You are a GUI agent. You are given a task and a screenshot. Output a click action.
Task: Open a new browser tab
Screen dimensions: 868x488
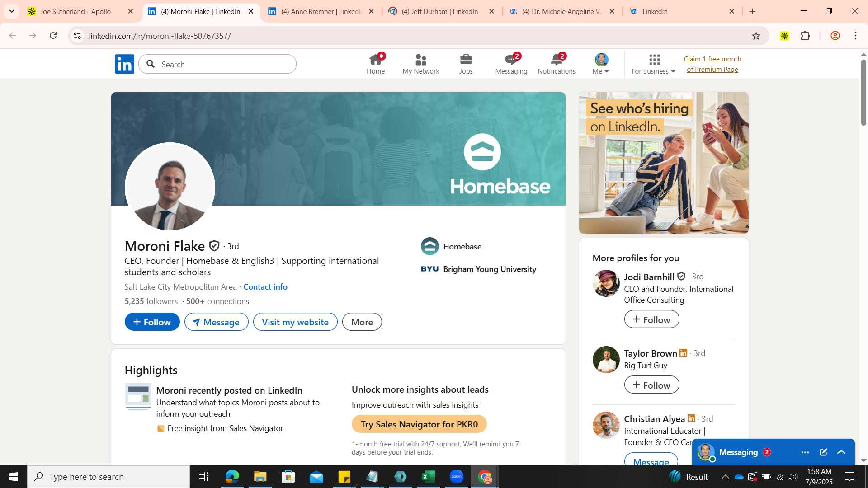tap(752, 11)
